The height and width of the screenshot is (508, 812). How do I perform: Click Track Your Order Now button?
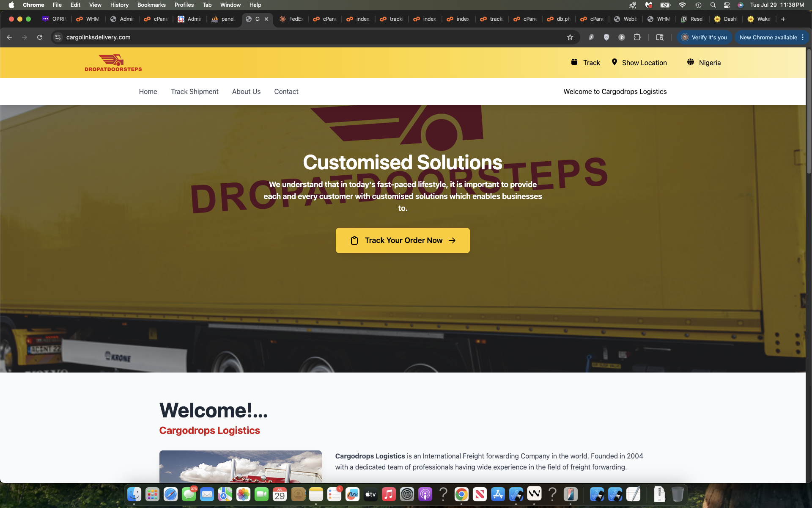tap(403, 240)
